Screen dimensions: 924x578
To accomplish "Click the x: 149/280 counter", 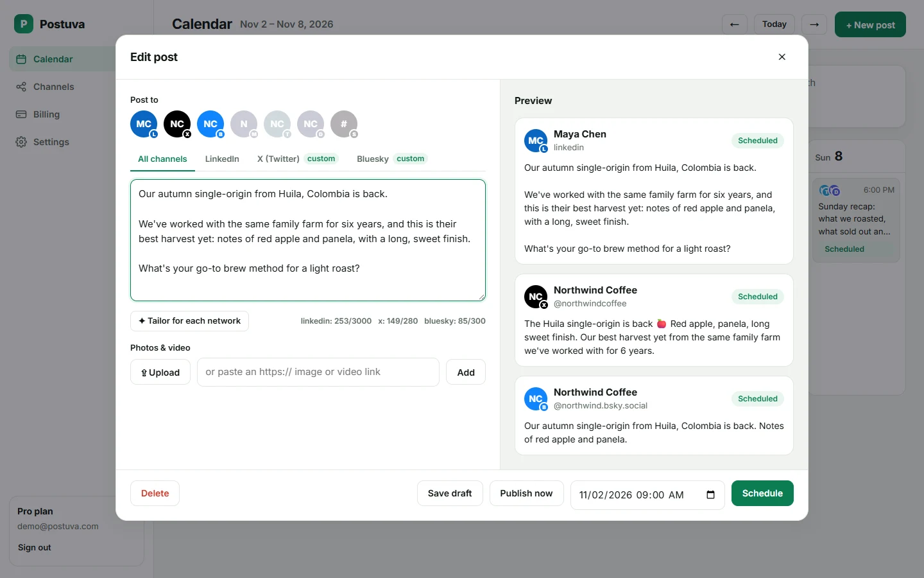I will tap(398, 321).
